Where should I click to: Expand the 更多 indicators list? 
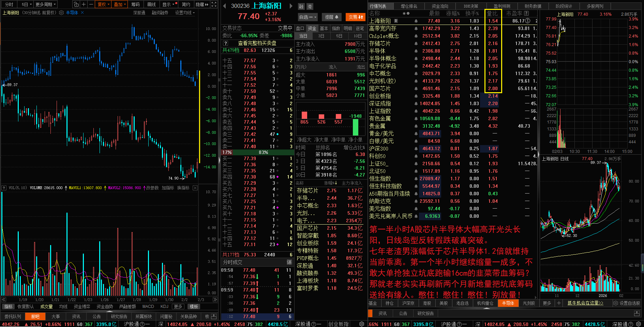178,307
